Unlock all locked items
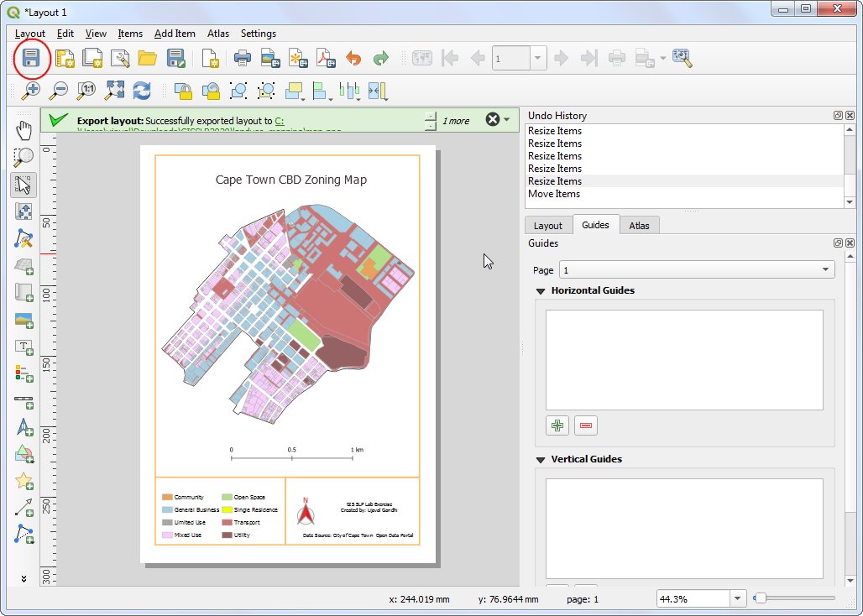The image size is (863, 616). [211, 90]
